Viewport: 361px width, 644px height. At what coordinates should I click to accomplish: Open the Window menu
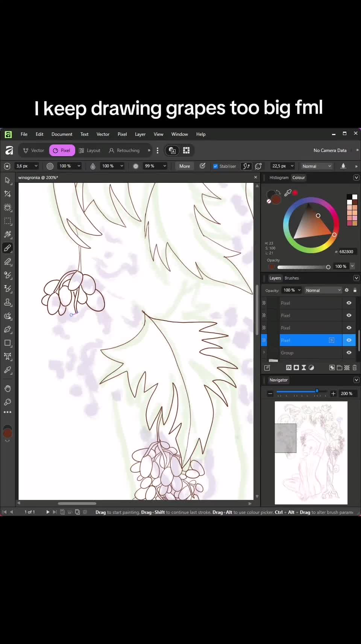180,134
